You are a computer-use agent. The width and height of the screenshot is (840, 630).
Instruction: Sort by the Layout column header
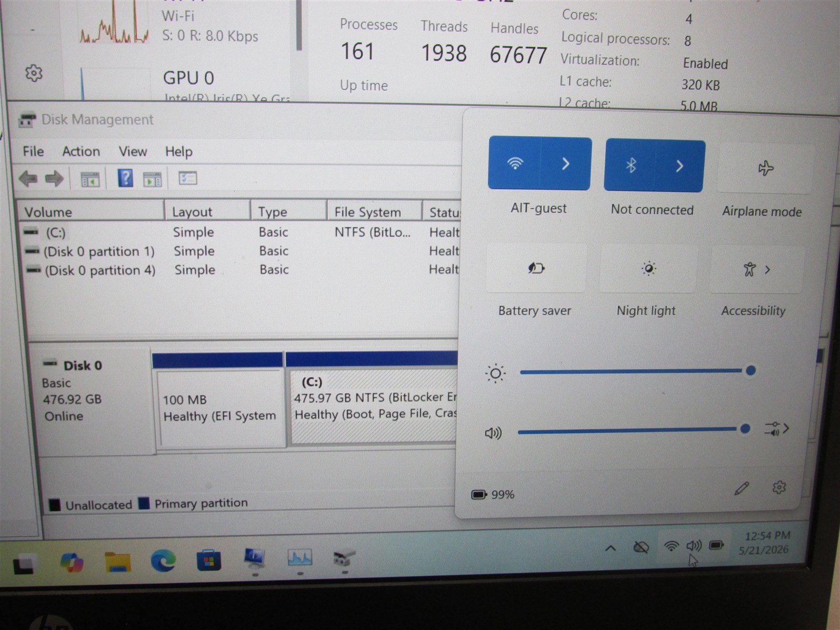pos(207,212)
